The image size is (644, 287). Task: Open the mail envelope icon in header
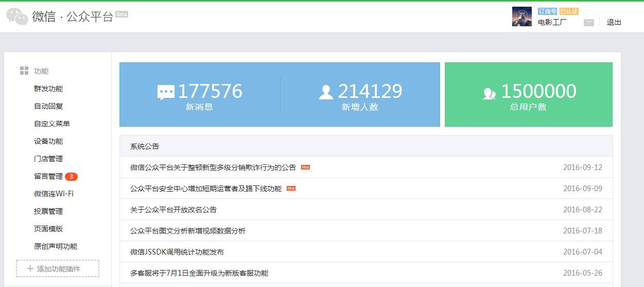coord(589,22)
